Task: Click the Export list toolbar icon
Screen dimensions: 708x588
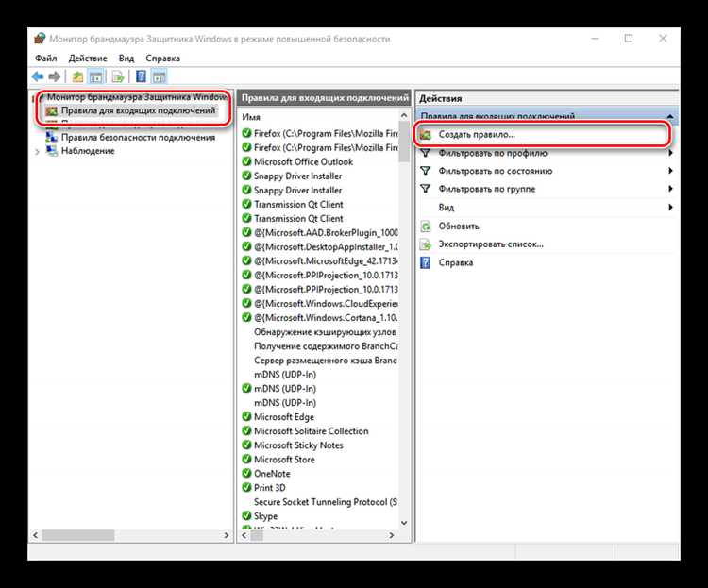Action: 119,76
